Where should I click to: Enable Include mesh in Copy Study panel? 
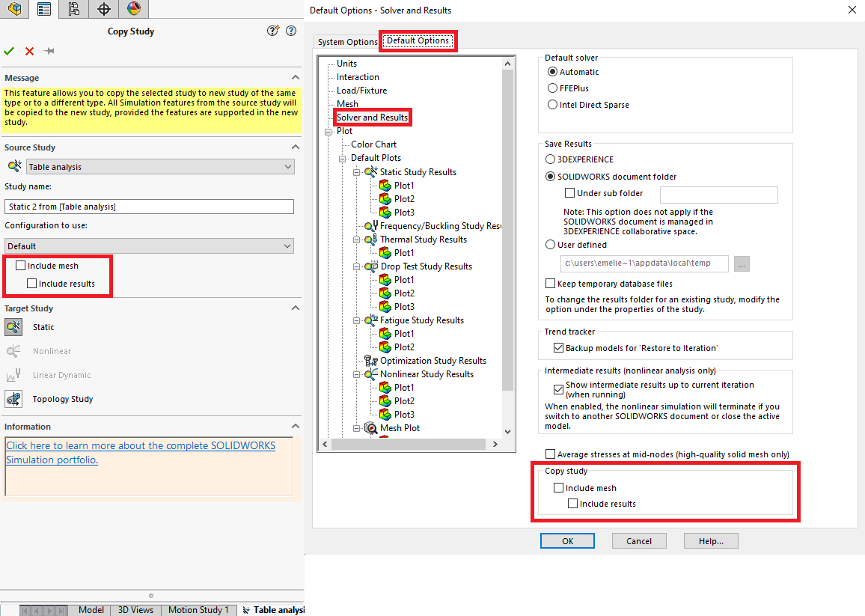[x=20, y=266]
